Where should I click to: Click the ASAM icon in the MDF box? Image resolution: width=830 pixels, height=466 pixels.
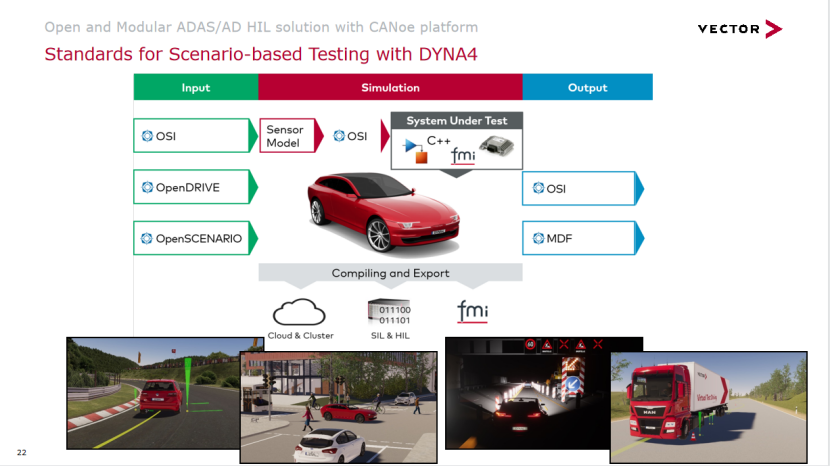[x=538, y=238]
